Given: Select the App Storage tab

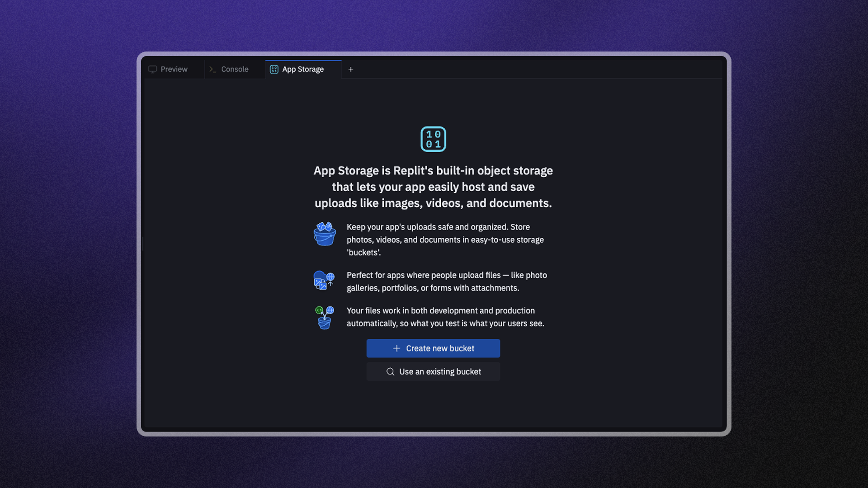Looking at the screenshot, I should (303, 69).
